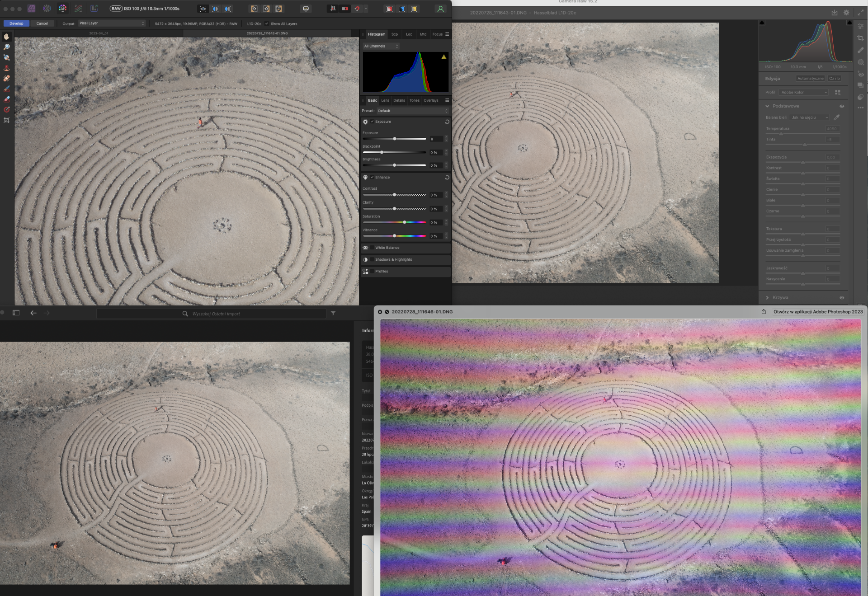The width and height of the screenshot is (868, 596).
Task: Click split view compare icon
Action: tap(215, 9)
